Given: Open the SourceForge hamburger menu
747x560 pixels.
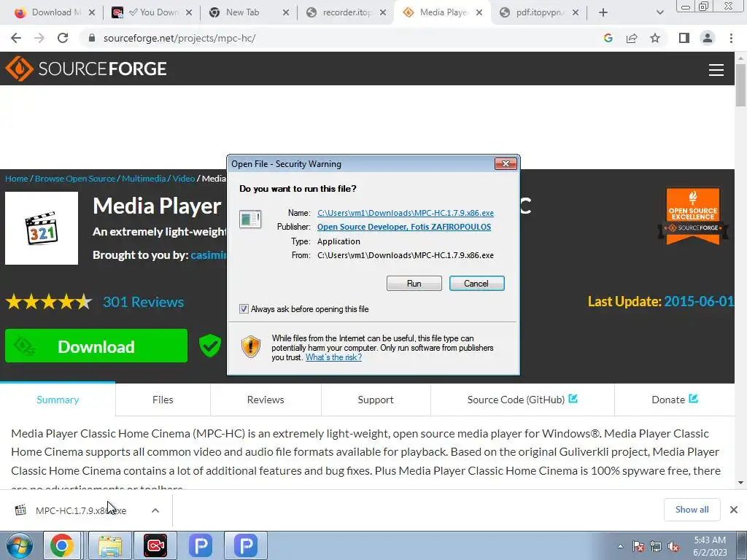Looking at the screenshot, I should 716,70.
